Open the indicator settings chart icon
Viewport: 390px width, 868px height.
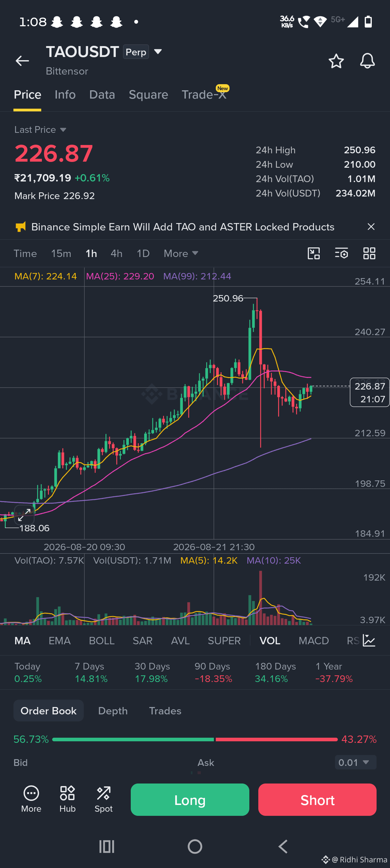(x=369, y=640)
